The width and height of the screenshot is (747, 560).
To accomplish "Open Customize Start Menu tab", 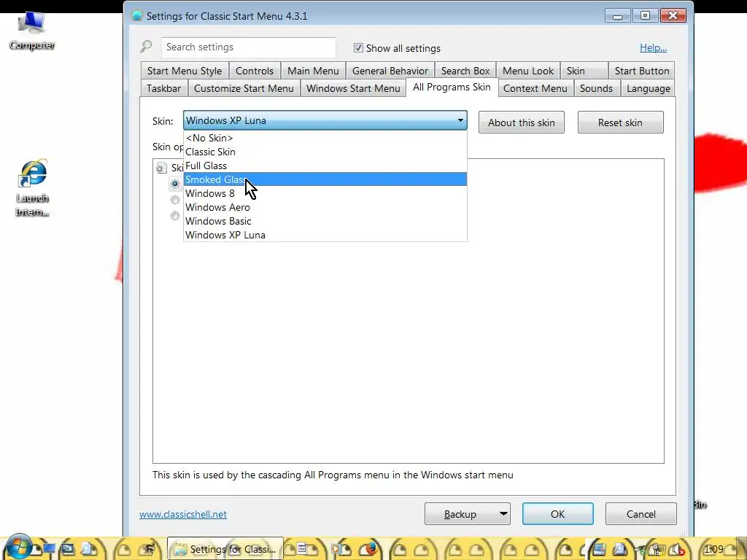I will click(x=244, y=88).
